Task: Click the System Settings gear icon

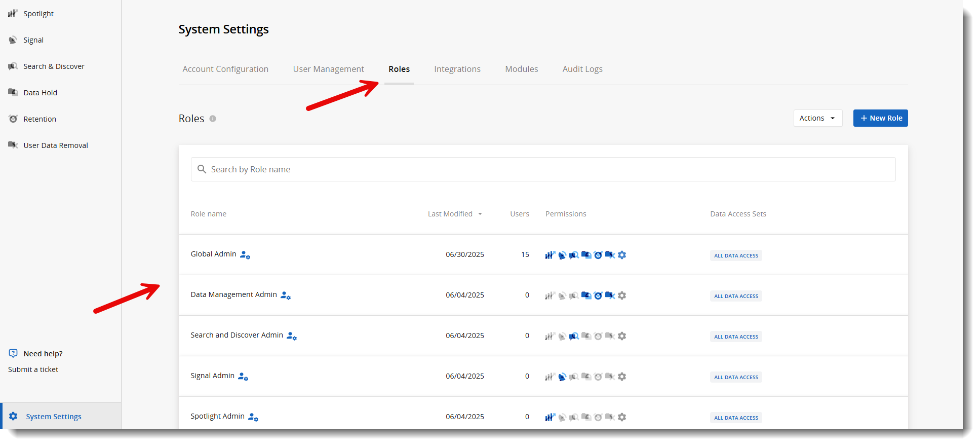Action: click(x=13, y=416)
